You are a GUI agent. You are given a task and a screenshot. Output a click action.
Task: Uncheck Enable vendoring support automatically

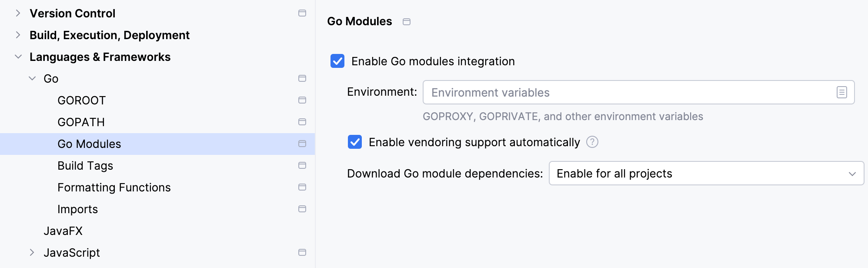point(355,142)
